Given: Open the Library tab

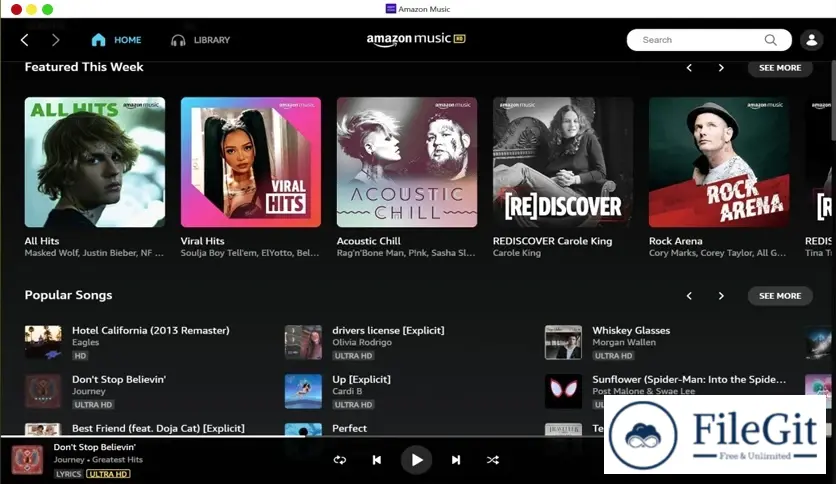Looking at the screenshot, I should 200,40.
